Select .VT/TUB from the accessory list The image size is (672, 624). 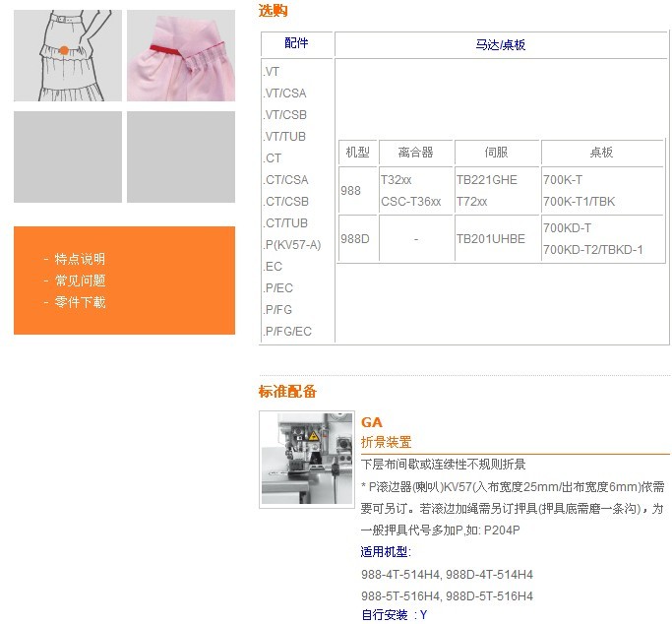[x=284, y=137]
